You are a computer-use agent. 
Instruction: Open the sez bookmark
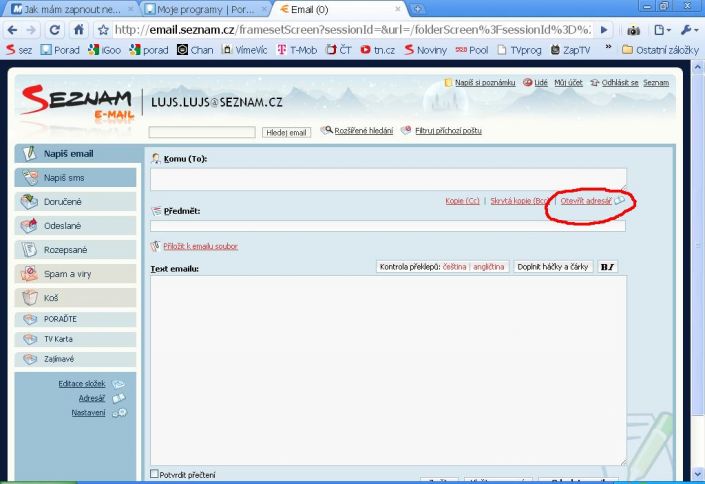coord(19,50)
